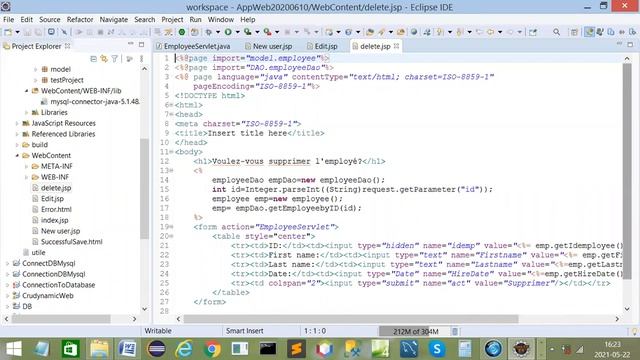Click the Open Perspective toolbar icon

(574, 32)
